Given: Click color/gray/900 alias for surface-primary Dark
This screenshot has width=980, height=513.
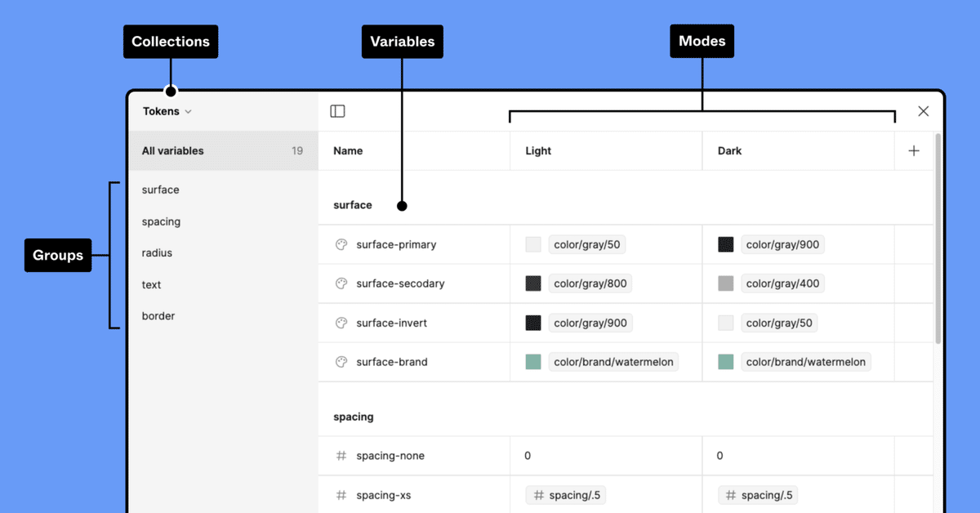Looking at the screenshot, I should (x=782, y=244).
